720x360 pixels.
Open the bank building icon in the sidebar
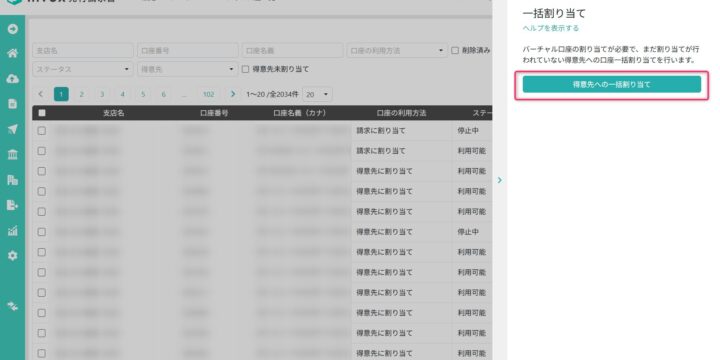[x=12, y=155]
